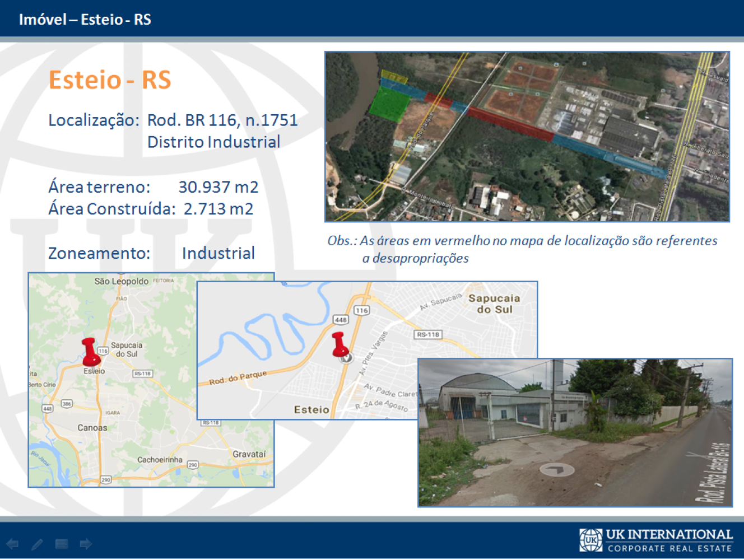Viewport: 744px width, 560px height.
Task: Click the green highlighted plot on the aerial image
Action: point(390,104)
